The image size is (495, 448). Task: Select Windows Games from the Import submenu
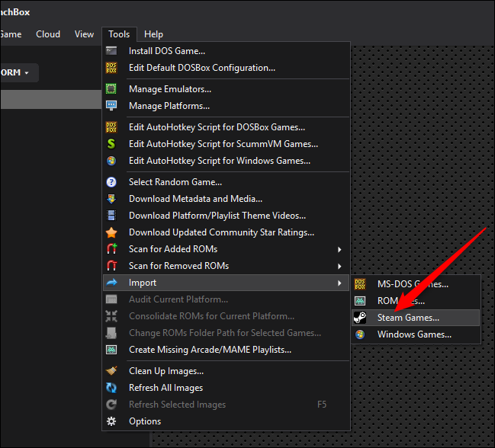414,334
